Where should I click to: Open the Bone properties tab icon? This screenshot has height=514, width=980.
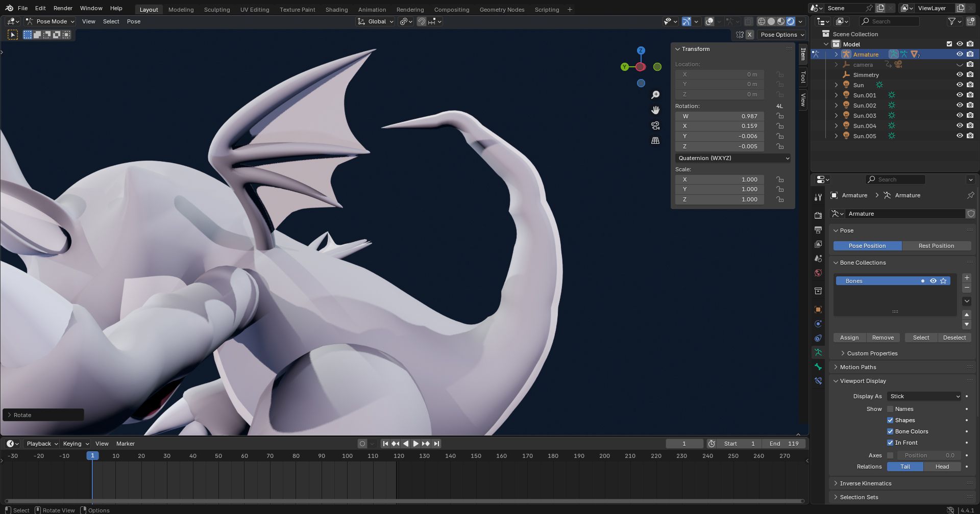point(818,367)
